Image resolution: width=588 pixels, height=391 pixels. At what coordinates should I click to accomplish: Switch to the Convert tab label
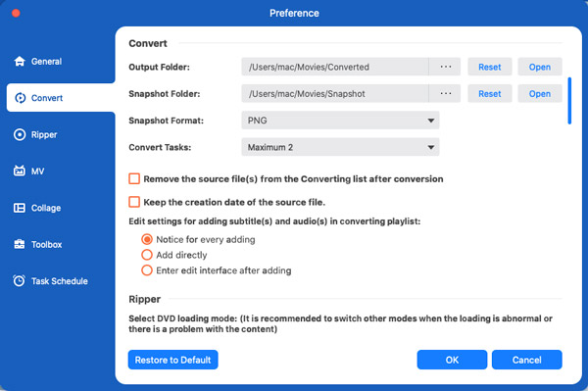click(47, 98)
